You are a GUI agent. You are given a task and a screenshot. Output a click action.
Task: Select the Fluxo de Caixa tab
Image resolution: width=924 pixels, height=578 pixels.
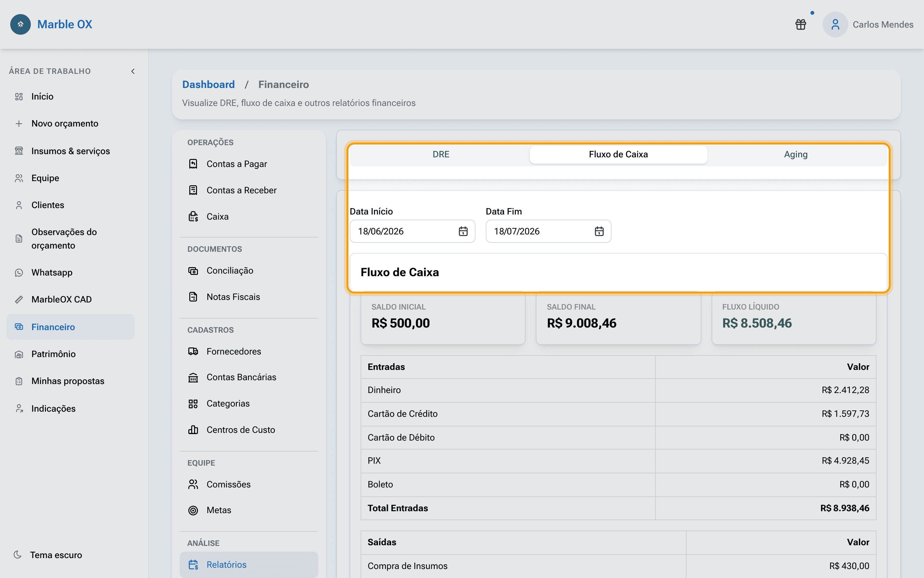click(x=618, y=154)
